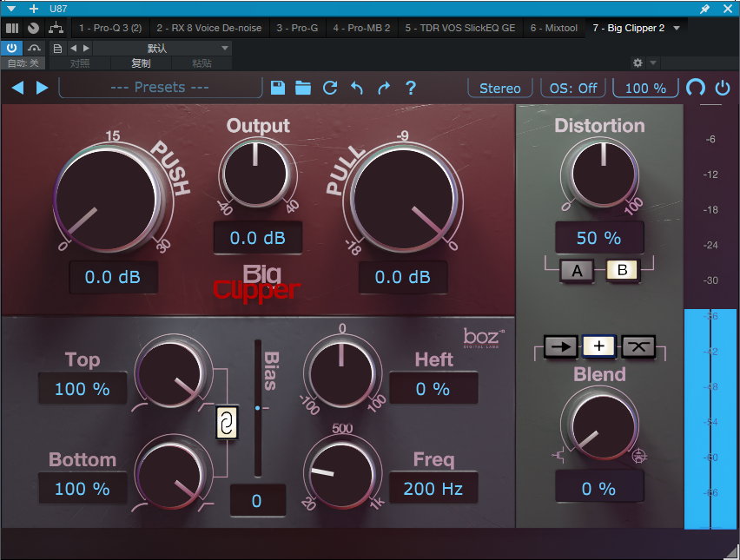This screenshot has height=560, width=740.
Task: Select the plus parallel blend mode
Action: pos(599,346)
